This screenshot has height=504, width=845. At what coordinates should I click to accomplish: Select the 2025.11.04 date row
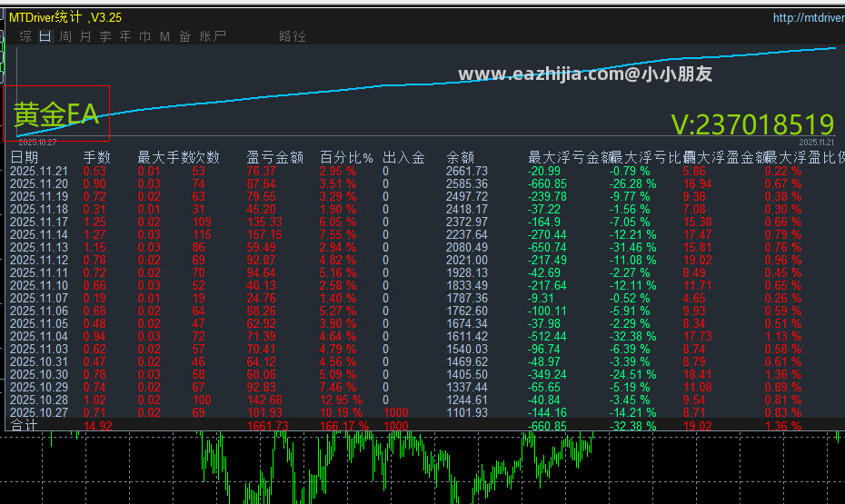[39, 337]
